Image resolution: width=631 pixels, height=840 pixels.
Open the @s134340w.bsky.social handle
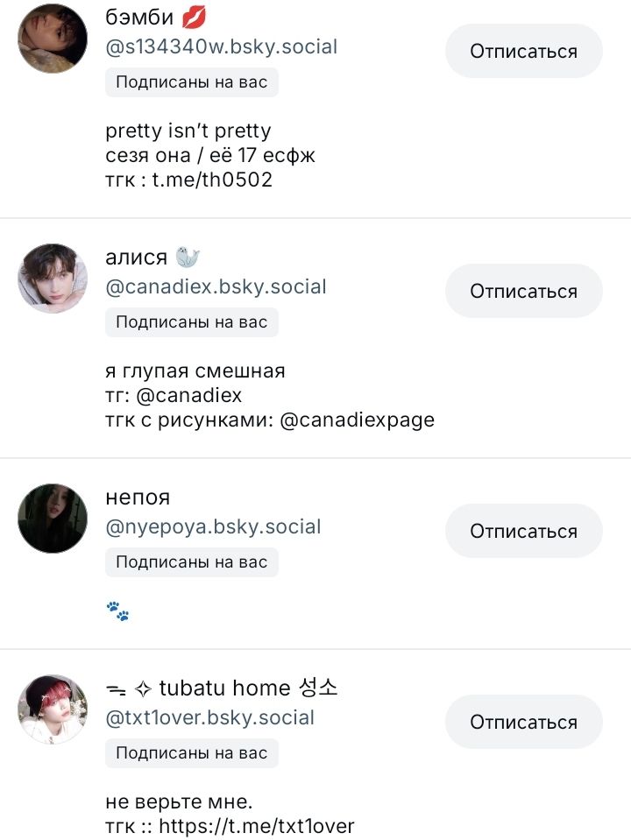(221, 46)
